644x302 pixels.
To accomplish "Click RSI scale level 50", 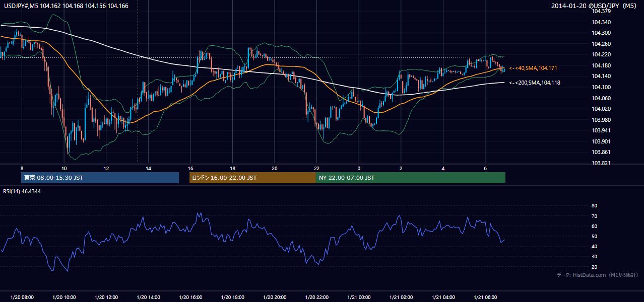I will tap(594, 236).
